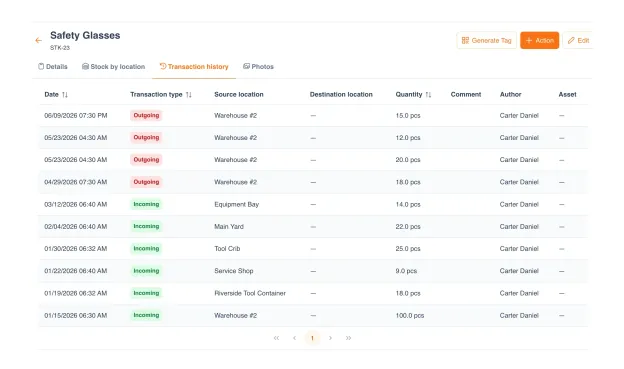Select the 06/09/2026 07:30 PM date cell

tap(76, 115)
